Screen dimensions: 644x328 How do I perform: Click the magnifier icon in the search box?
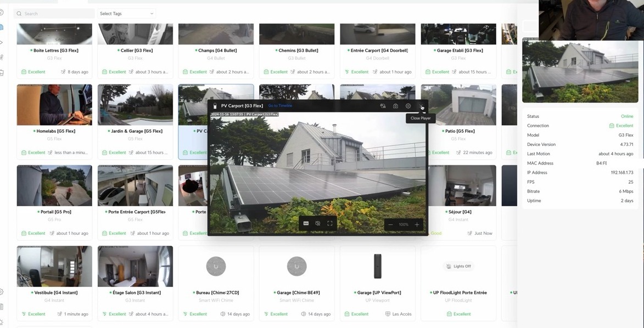pyautogui.click(x=19, y=14)
